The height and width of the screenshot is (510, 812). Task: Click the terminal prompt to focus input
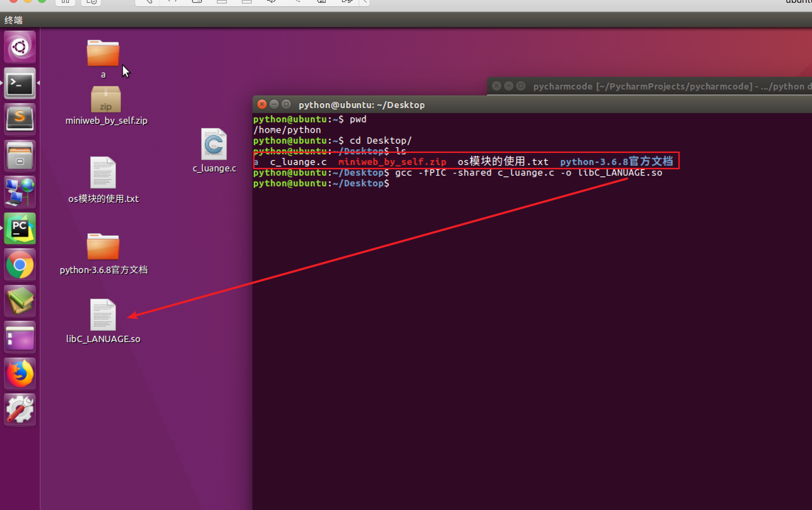pos(398,183)
